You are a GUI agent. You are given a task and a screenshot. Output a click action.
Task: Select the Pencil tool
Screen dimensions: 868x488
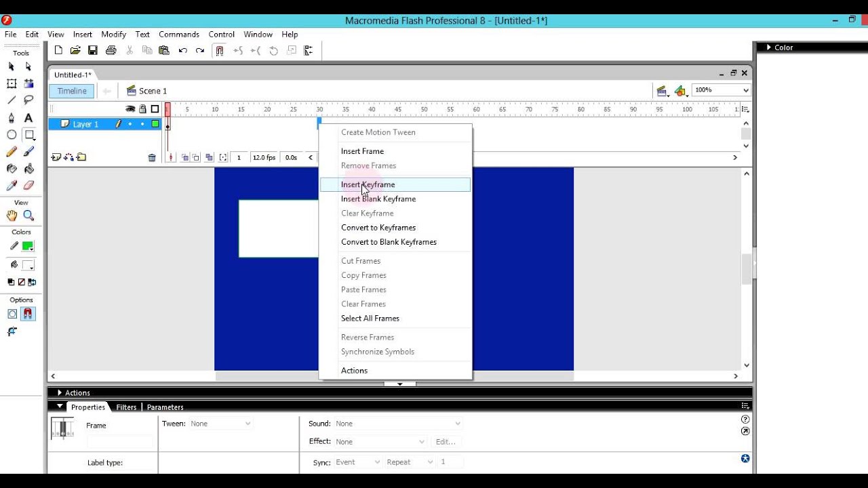click(x=12, y=152)
